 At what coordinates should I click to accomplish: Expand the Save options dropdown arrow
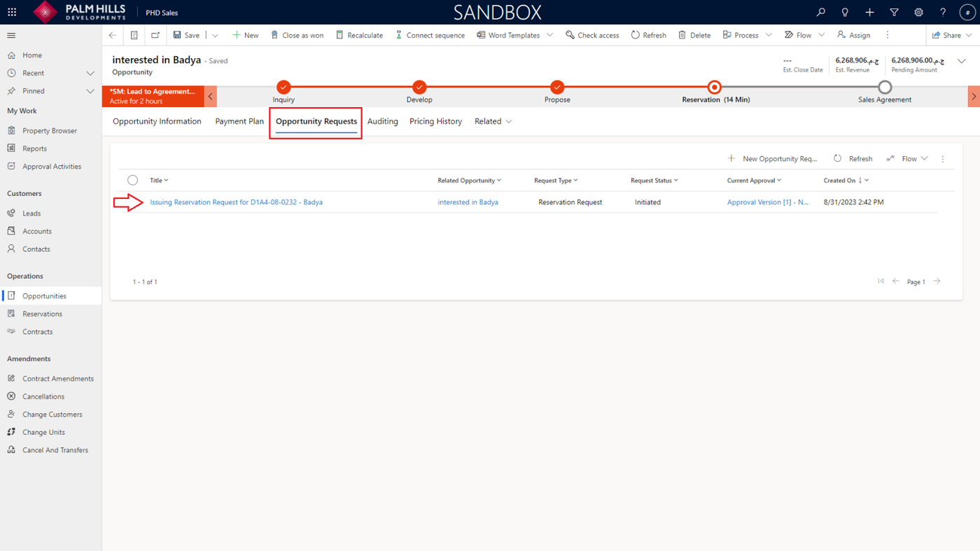(x=215, y=35)
